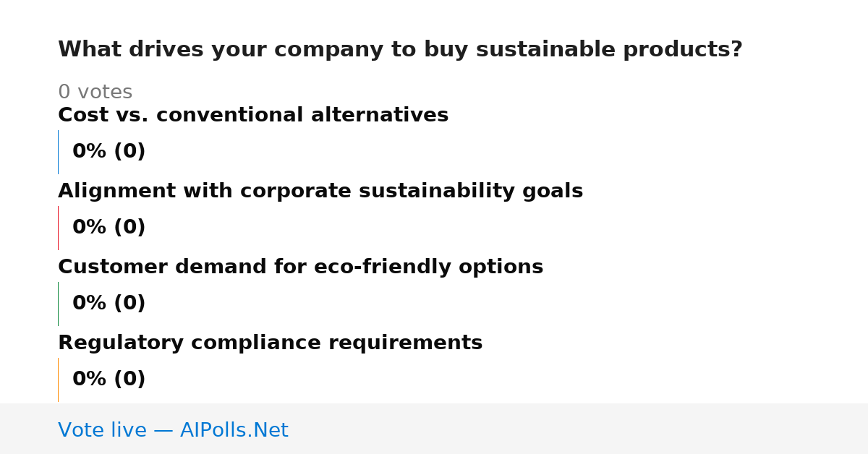The width and height of the screenshot is (868, 454).
Task: Choose Cost vs. conventional alternatives option
Action: point(253,116)
